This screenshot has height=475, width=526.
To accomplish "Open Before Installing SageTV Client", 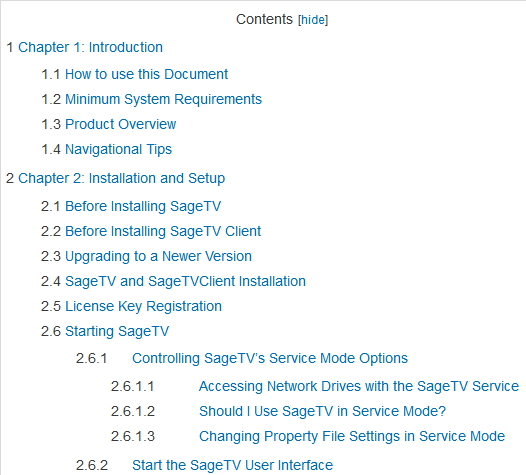I will (x=163, y=231).
